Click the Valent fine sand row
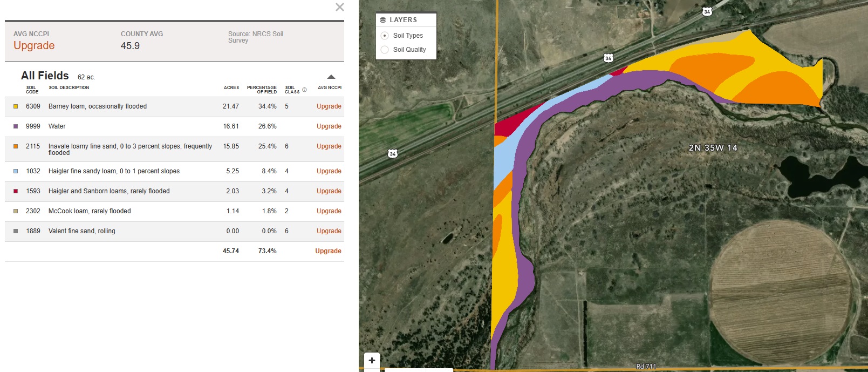The width and height of the screenshot is (868, 372). pyautogui.click(x=82, y=231)
